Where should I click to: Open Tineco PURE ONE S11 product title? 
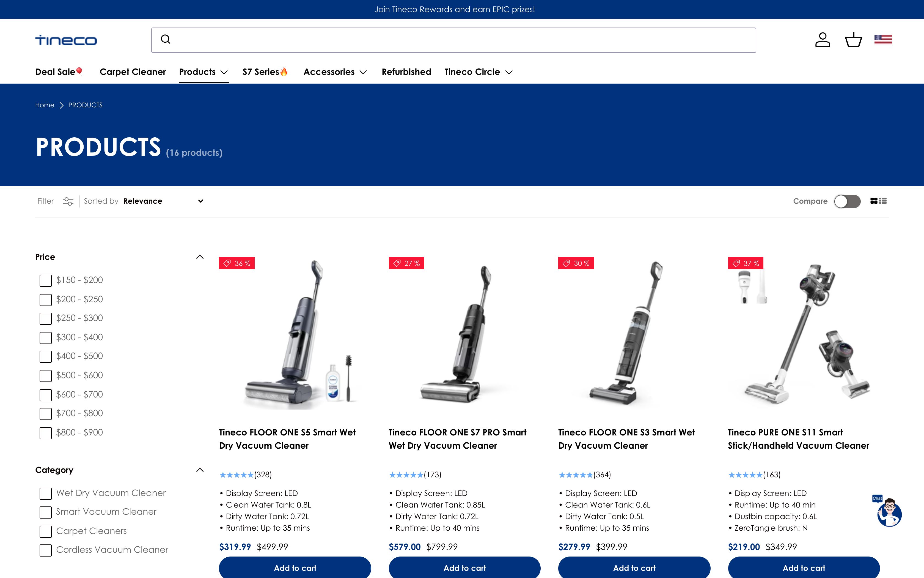tap(798, 439)
